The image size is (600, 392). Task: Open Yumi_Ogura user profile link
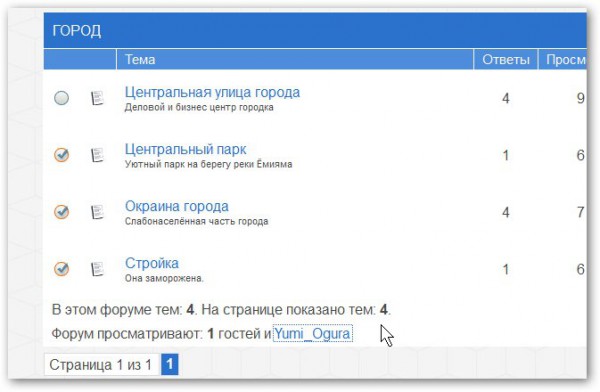(312, 334)
